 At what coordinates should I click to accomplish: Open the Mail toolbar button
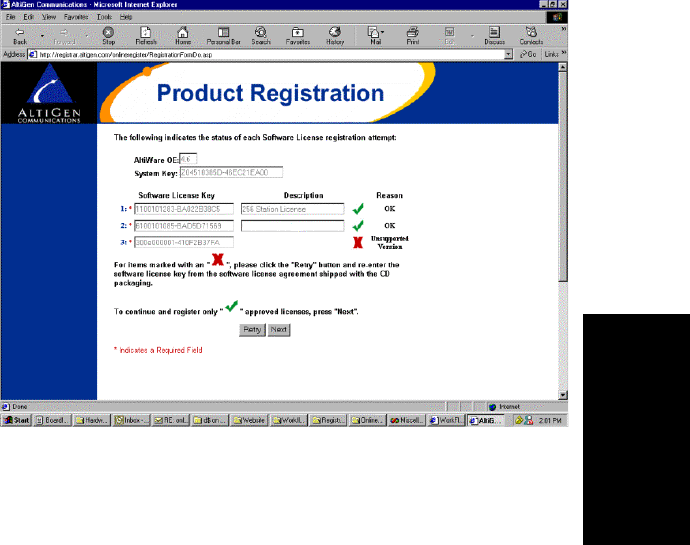pyautogui.click(x=374, y=36)
